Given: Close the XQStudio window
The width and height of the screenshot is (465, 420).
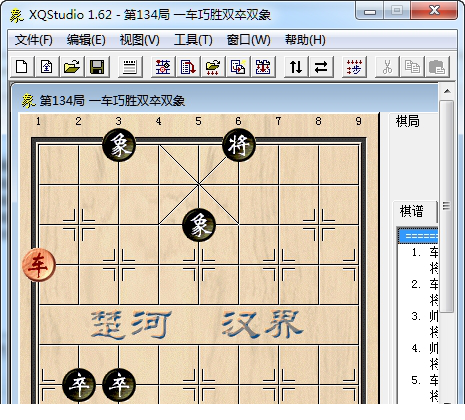Looking at the screenshot, I should pos(434,11).
